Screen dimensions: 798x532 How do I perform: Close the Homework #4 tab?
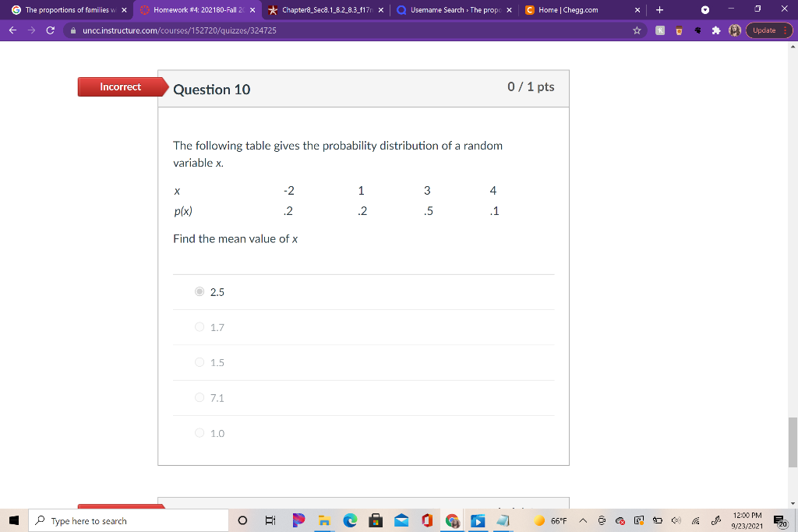point(252,9)
